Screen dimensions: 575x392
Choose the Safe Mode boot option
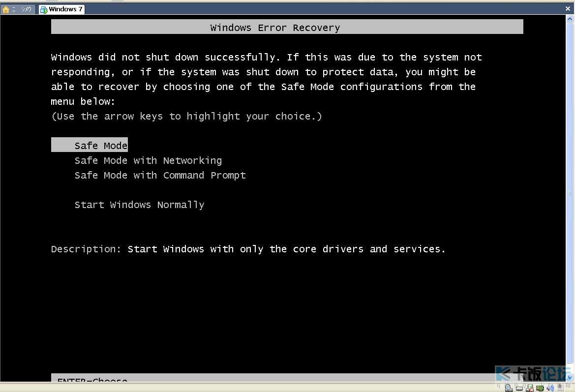(x=90, y=145)
